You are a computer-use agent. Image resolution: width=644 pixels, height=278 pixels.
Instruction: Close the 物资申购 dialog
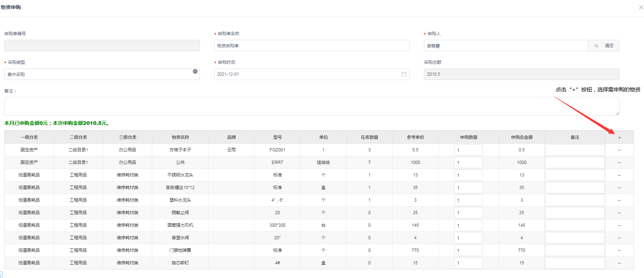click(641, 7)
